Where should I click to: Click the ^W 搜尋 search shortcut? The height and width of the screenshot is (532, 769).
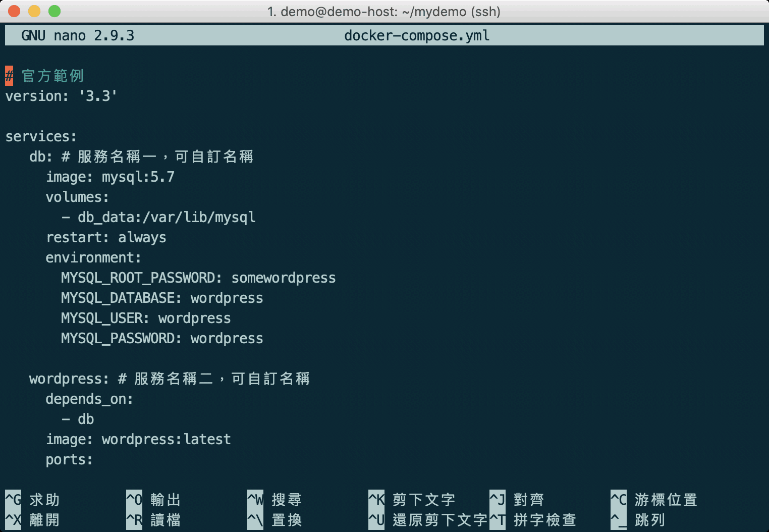pos(274,500)
